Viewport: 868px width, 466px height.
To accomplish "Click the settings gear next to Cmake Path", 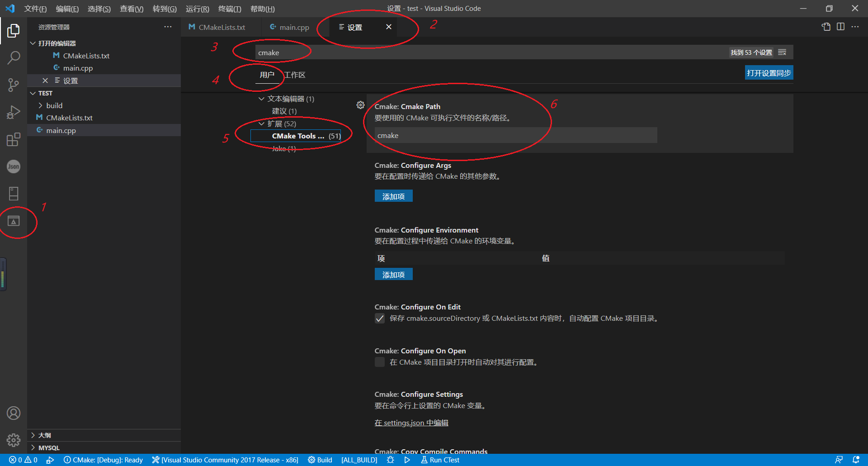I will click(x=360, y=105).
